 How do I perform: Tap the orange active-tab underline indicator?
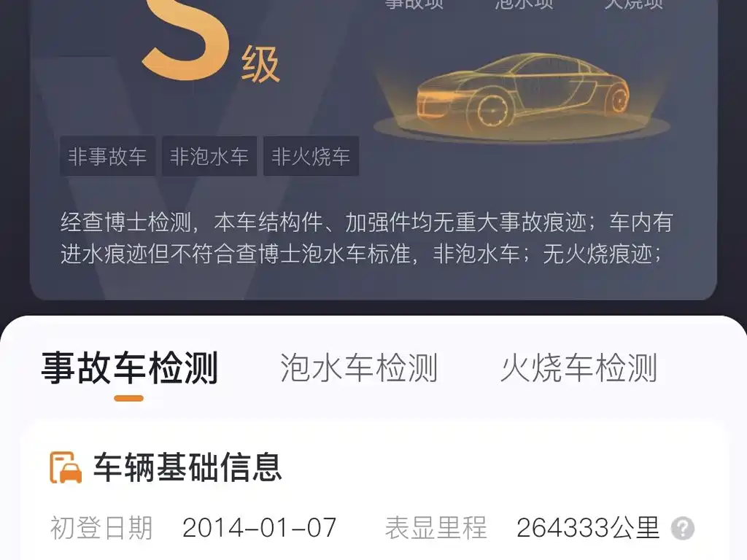click(128, 399)
